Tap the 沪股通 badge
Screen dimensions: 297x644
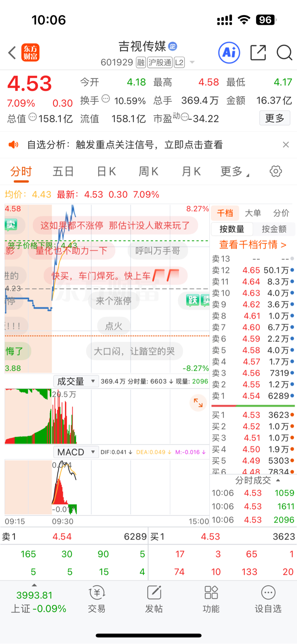pyautogui.click(x=160, y=62)
